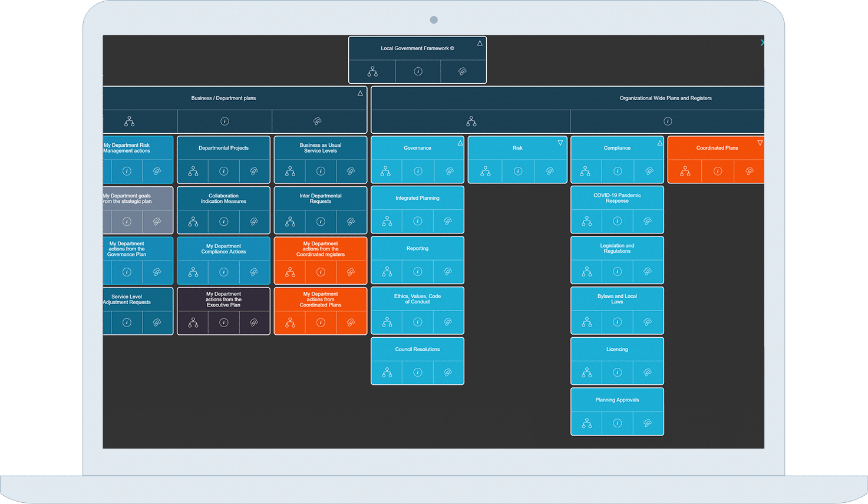Click hierarchy icon on Local Government Framework card
Screen dimensions: 868x504
372,71
